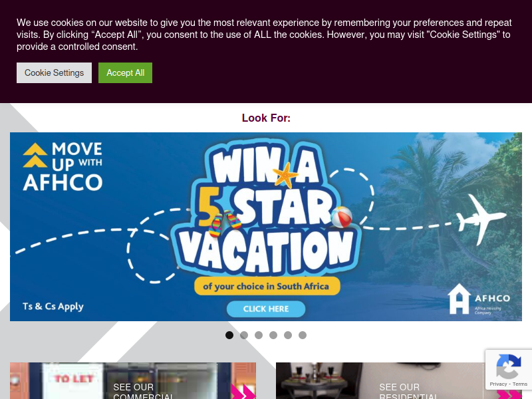Click the CLICK HERE vacation banner button
The image size is (532, 399).
[265, 309]
